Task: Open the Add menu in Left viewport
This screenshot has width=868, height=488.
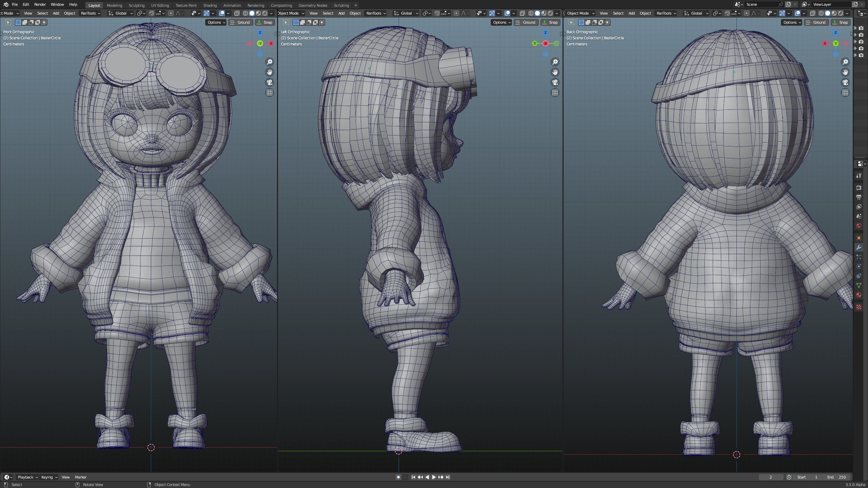Action: (341, 13)
